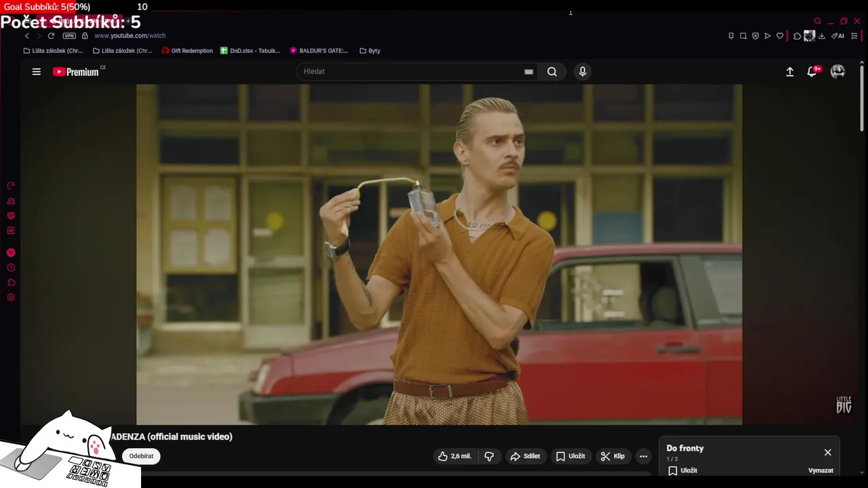Viewport: 868px width, 488px height.
Task: Open YouTube notifications bell
Action: click(x=812, y=71)
